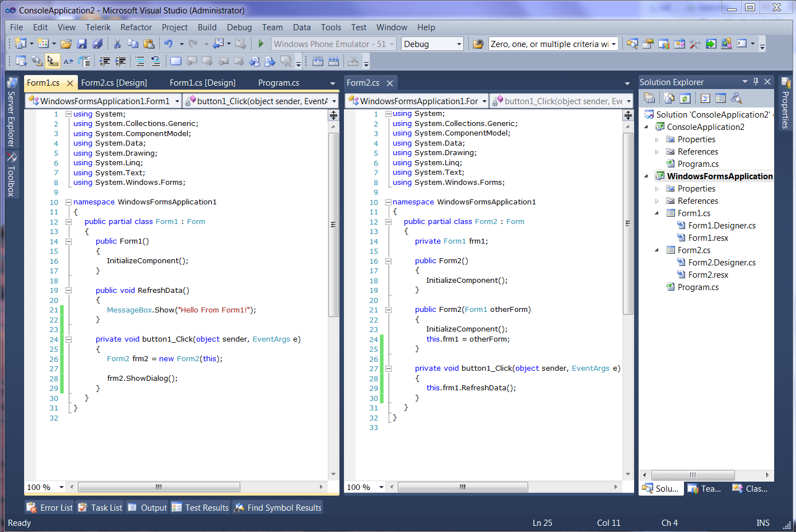Click the Cut scissors icon
Viewport: 796px width, 532px height.
click(117, 44)
